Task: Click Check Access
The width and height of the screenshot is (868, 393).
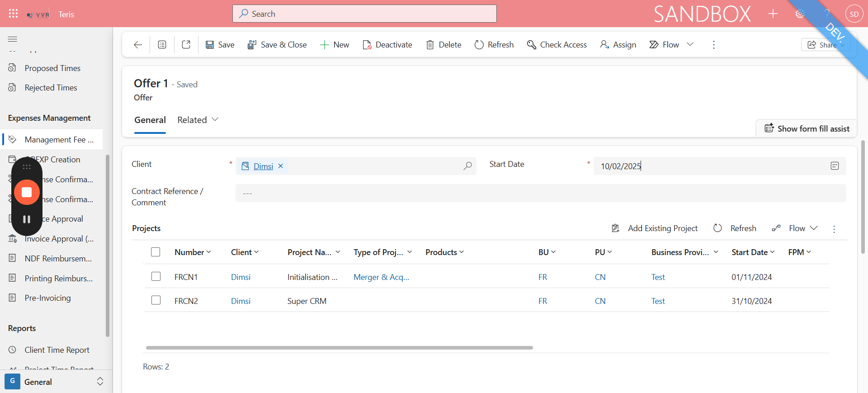Action: (x=557, y=45)
